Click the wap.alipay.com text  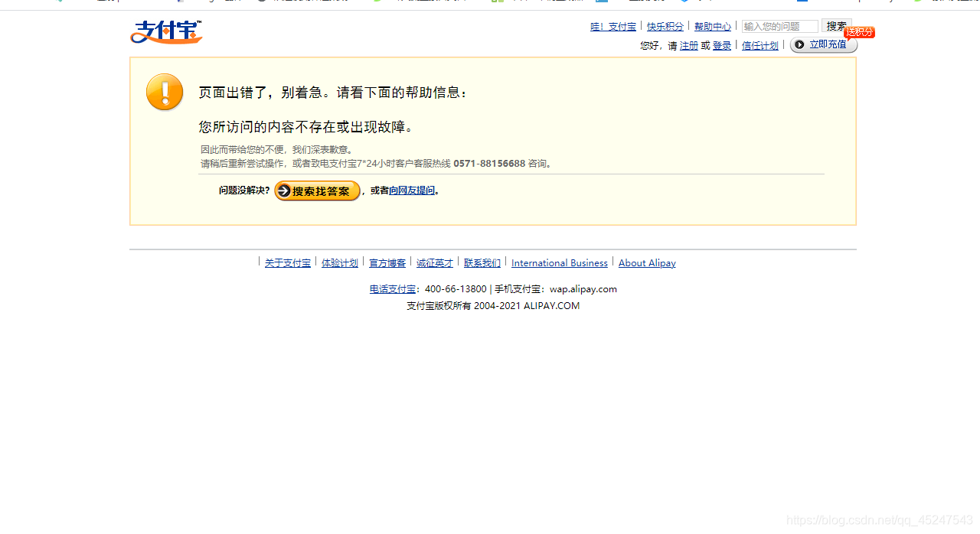point(583,289)
